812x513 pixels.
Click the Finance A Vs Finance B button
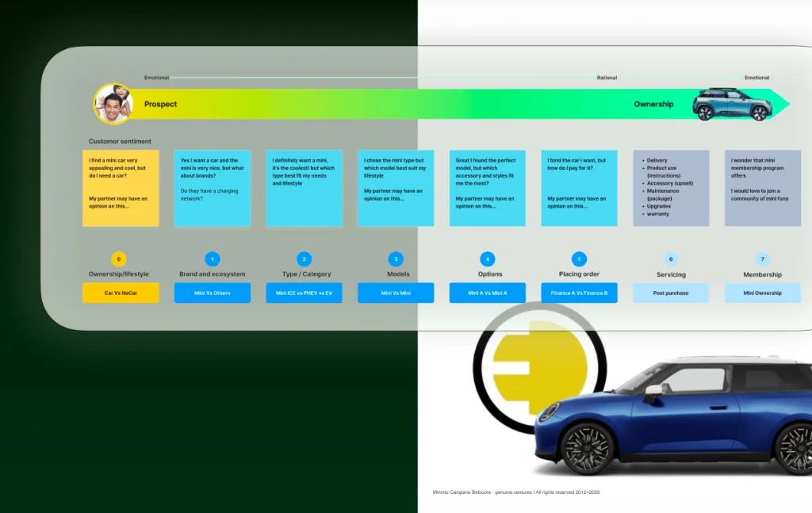pyautogui.click(x=579, y=293)
